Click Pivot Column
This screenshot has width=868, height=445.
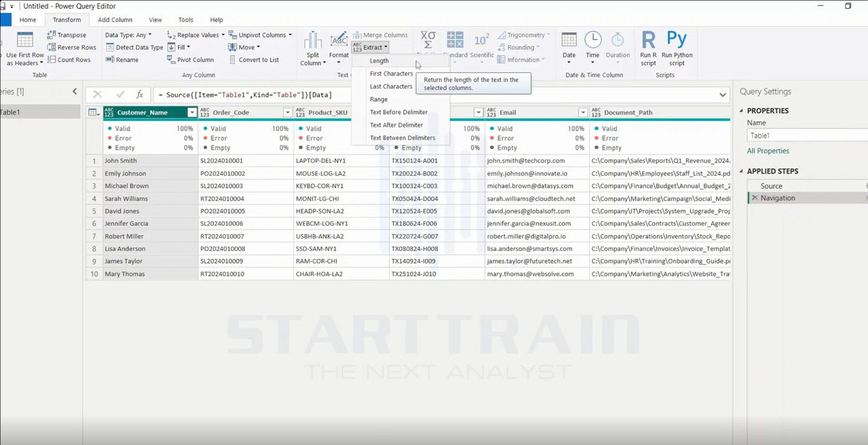190,60
